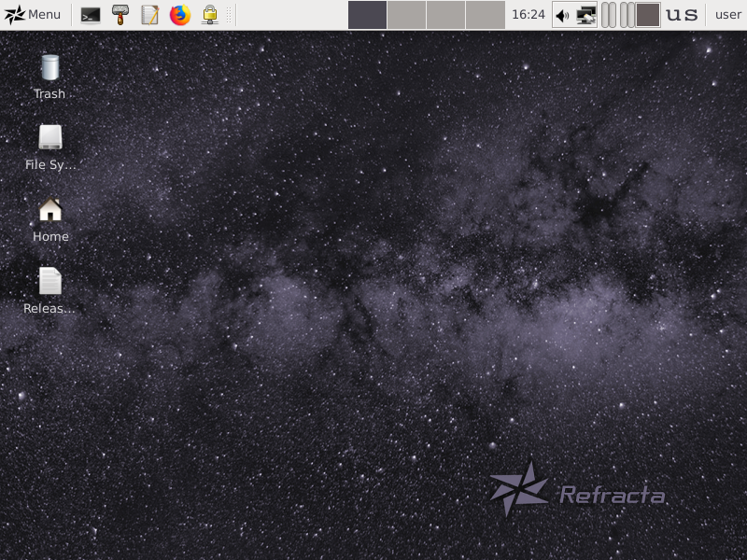Click the volume speaker tray icon
This screenshot has height=560, width=747.
[x=563, y=15]
